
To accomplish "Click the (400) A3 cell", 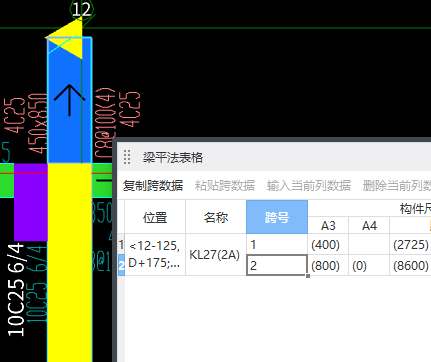I will [x=328, y=244].
